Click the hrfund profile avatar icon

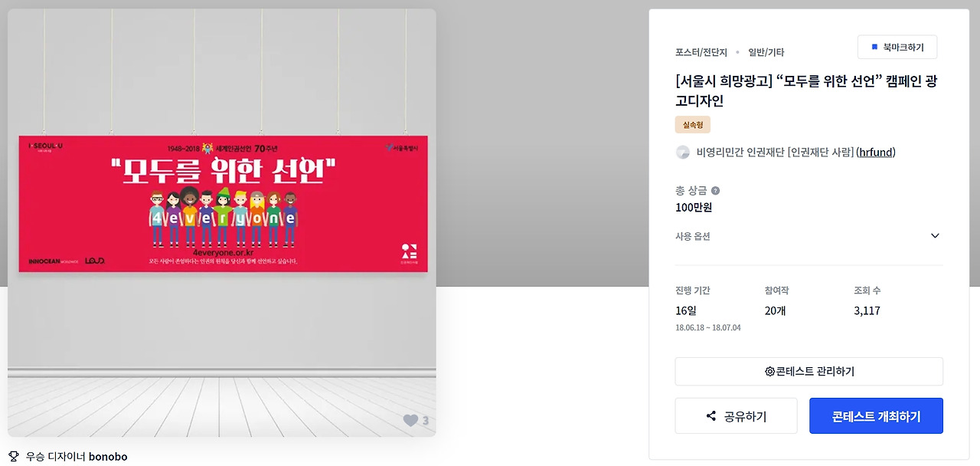coord(683,153)
